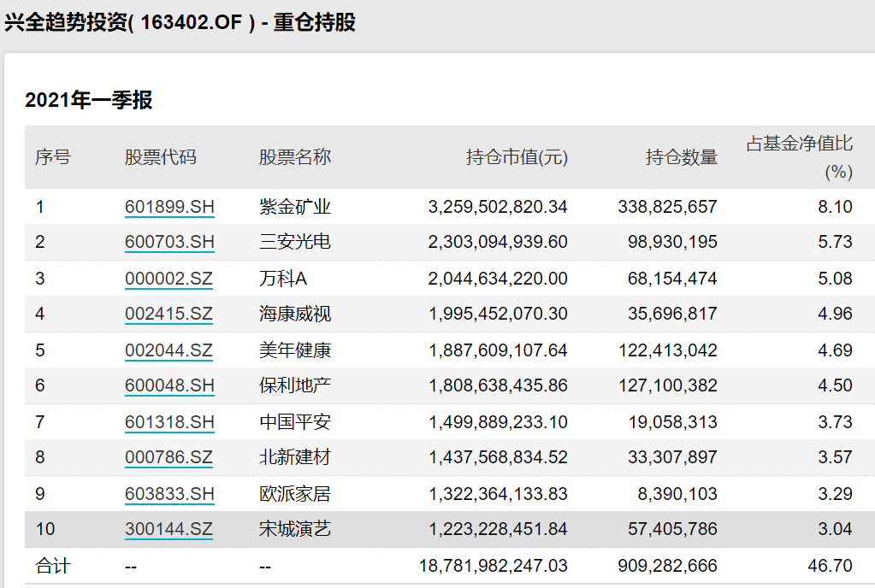Click the 股票名称 column header
The width and height of the screenshot is (875, 588).
tap(294, 157)
